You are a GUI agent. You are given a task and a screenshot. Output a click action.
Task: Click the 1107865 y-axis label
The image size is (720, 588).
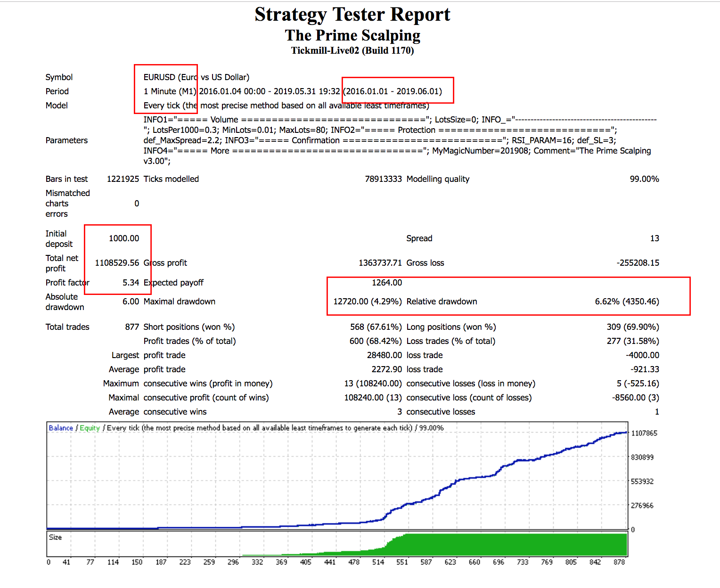point(644,433)
